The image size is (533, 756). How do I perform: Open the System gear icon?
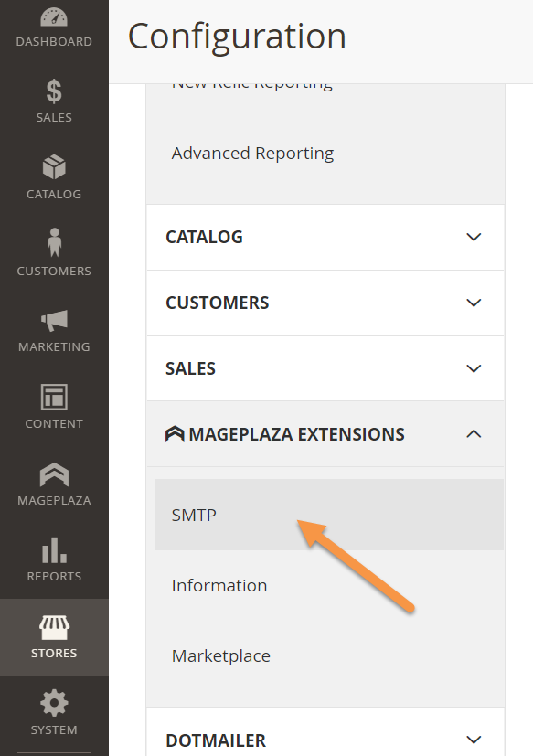click(54, 703)
